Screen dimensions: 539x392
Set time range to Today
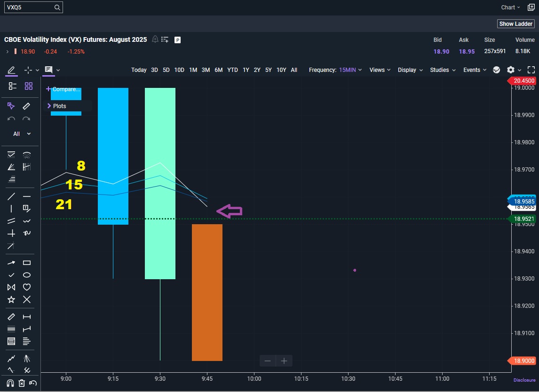[x=139, y=70]
